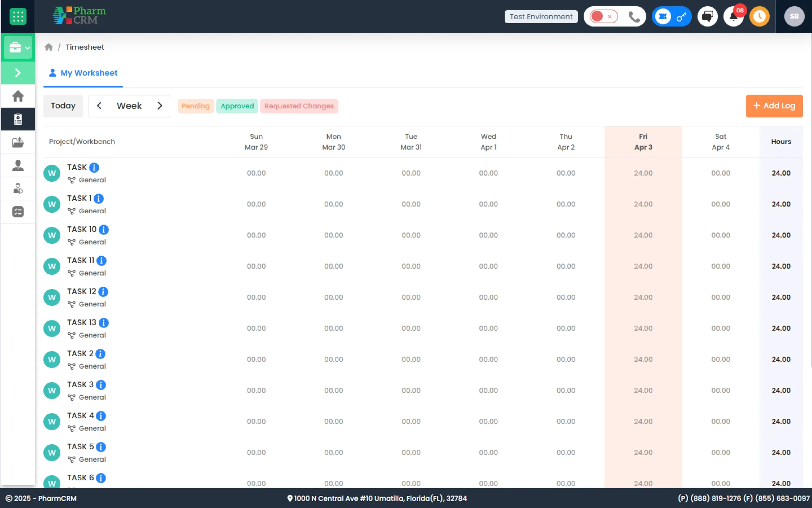The height and width of the screenshot is (508, 812).
Task: Click the TASK 2 total hours 24.00
Action: pyautogui.click(x=781, y=359)
